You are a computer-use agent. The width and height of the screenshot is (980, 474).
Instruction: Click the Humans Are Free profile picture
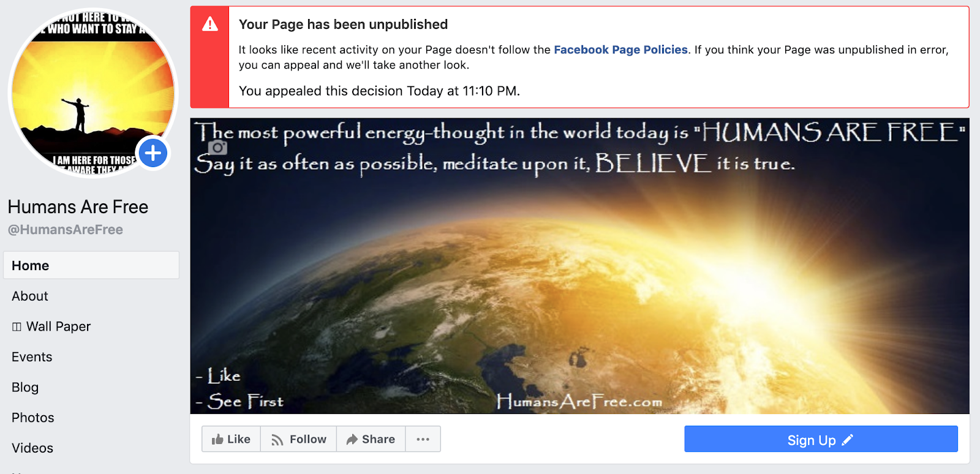[x=93, y=93]
